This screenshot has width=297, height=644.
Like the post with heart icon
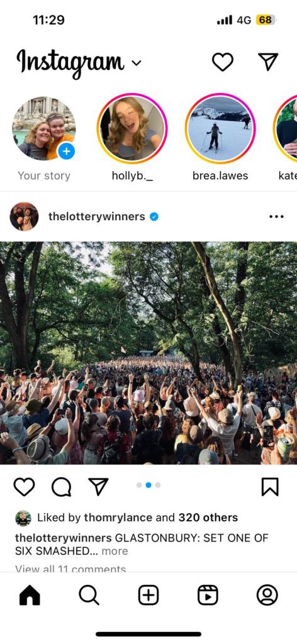(25, 487)
